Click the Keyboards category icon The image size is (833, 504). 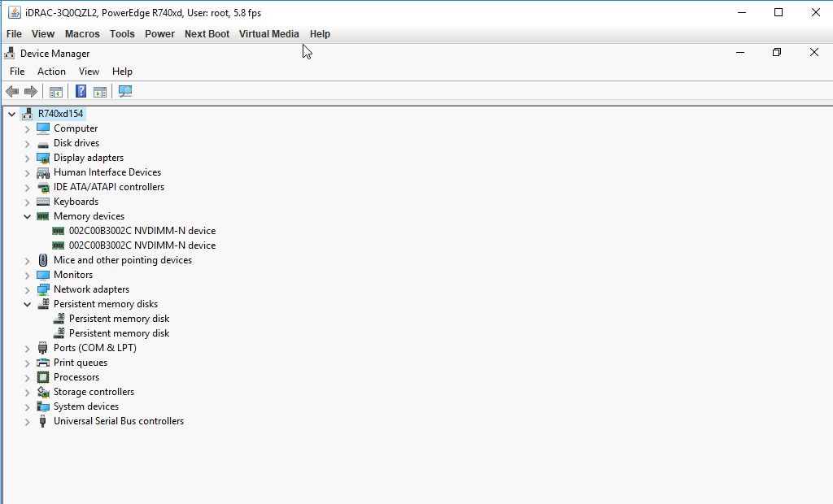coord(43,202)
